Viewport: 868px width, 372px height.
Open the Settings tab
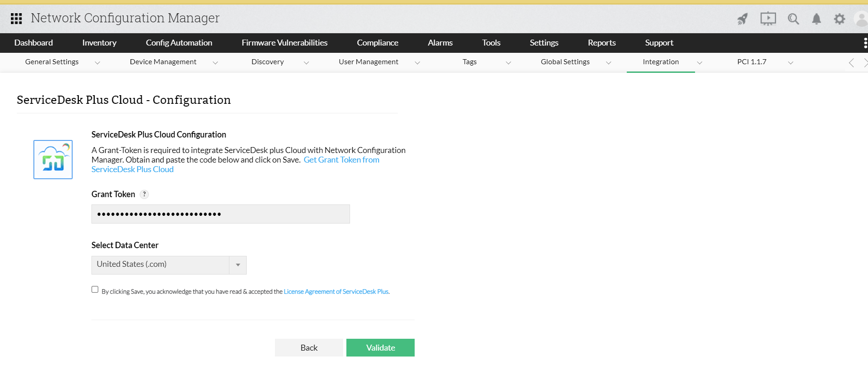click(544, 43)
